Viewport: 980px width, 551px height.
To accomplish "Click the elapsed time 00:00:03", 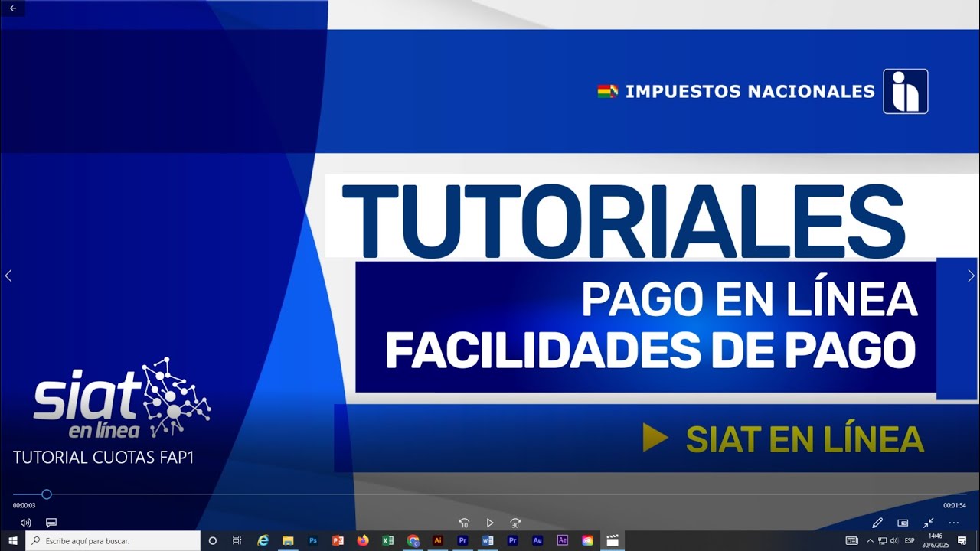I will tap(24, 506).
